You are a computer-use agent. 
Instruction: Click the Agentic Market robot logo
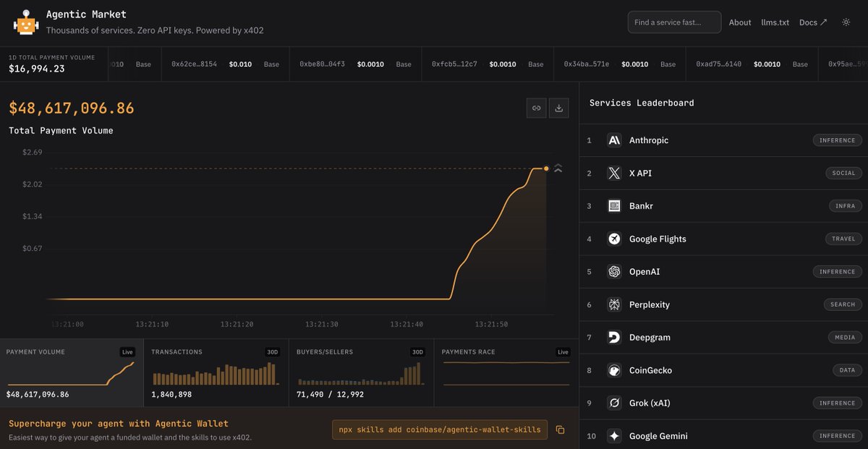[x=25, y=22]
